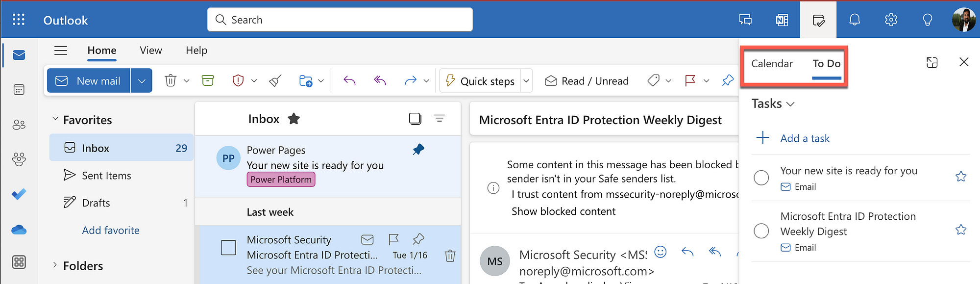The image size is (980, 284).
Task: Expand the Quick steps dropdown arrow
Action: click(x=526, y=81)
